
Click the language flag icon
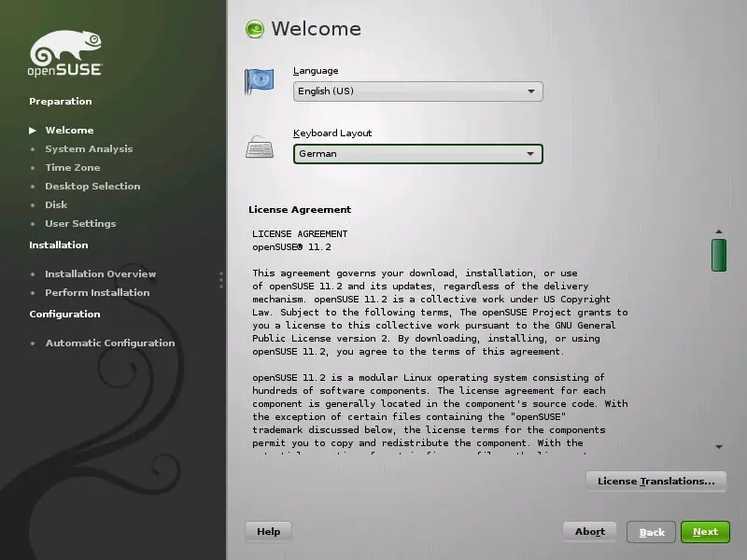click(260, 81)
